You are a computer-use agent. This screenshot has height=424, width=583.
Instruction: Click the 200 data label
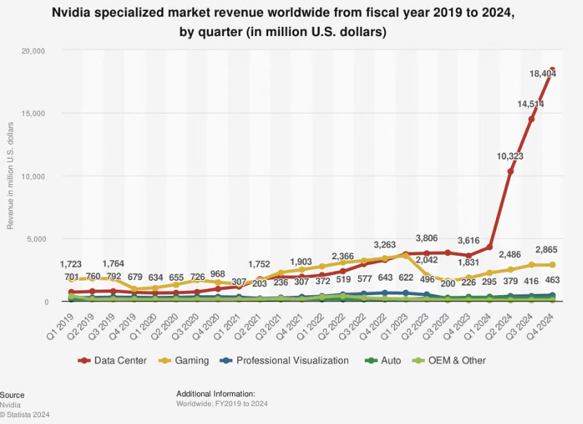[448, 283]
